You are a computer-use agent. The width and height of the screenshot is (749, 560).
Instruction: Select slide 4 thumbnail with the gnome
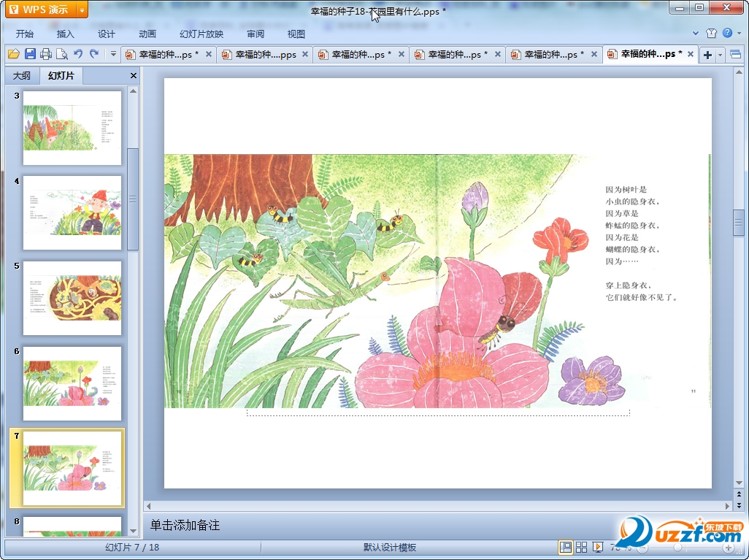tap(72, 212)
